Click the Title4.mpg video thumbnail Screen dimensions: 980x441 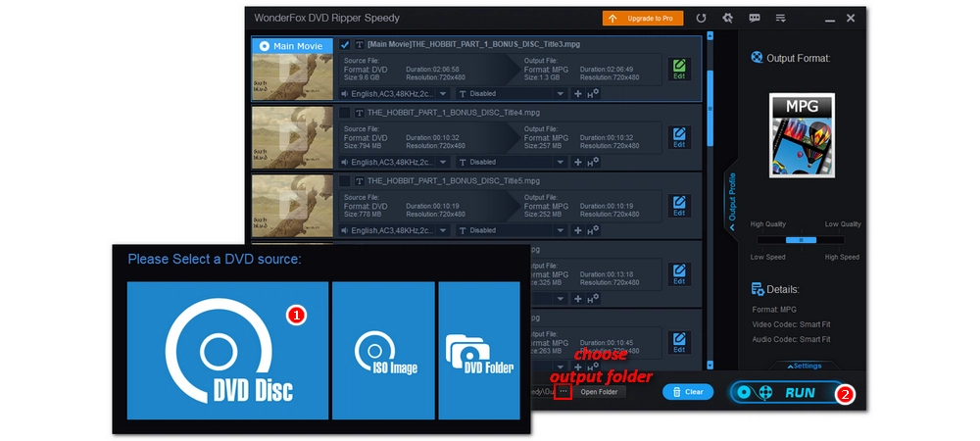point(292,137)
